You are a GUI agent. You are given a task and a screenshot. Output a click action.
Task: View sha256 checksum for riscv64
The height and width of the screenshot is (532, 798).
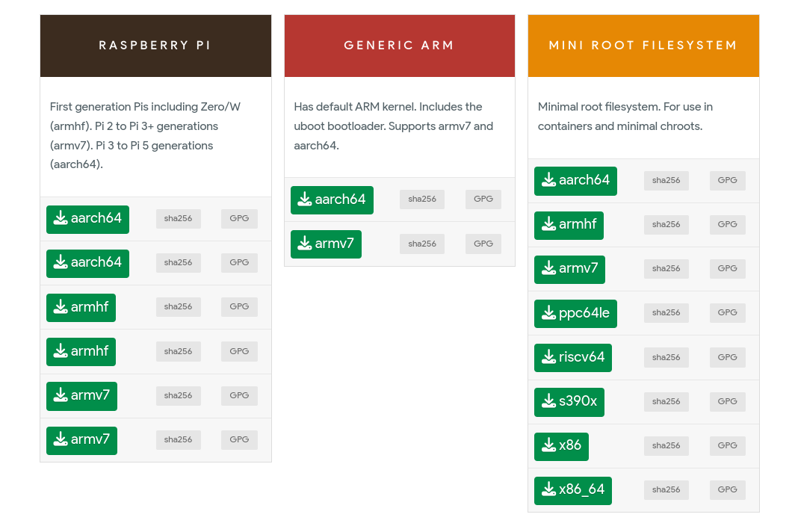pyautogui.click(x=666, y=357)
